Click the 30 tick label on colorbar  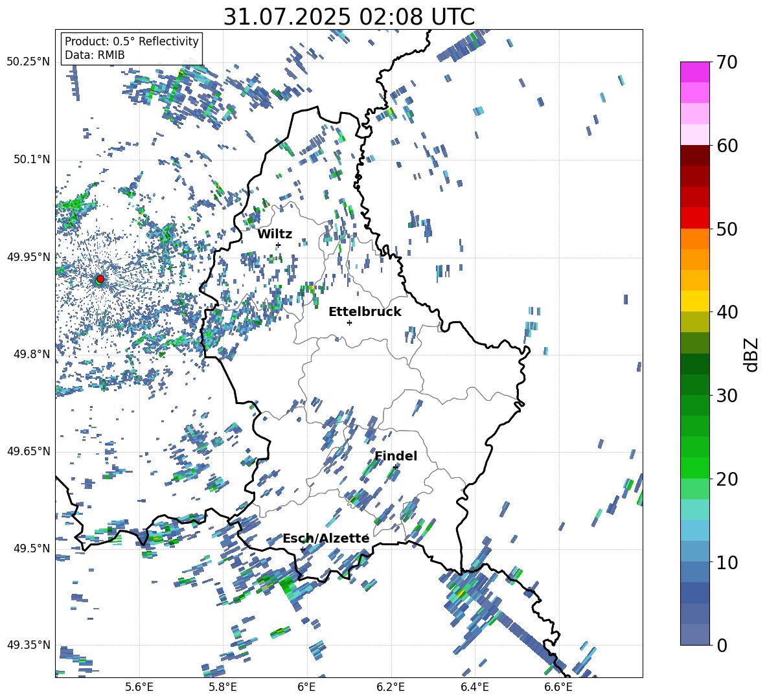click(727, 396)
